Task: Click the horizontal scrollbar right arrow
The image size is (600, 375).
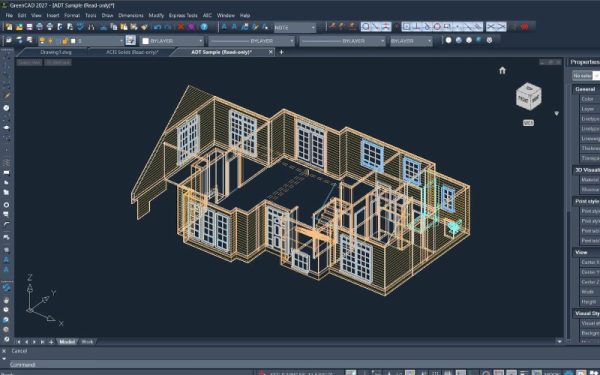Action: 559,341
